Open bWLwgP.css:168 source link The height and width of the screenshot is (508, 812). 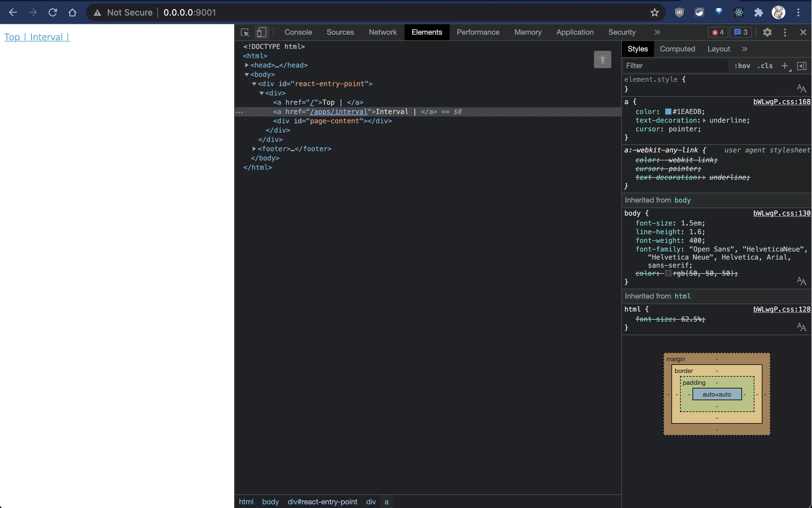[781, 102]
